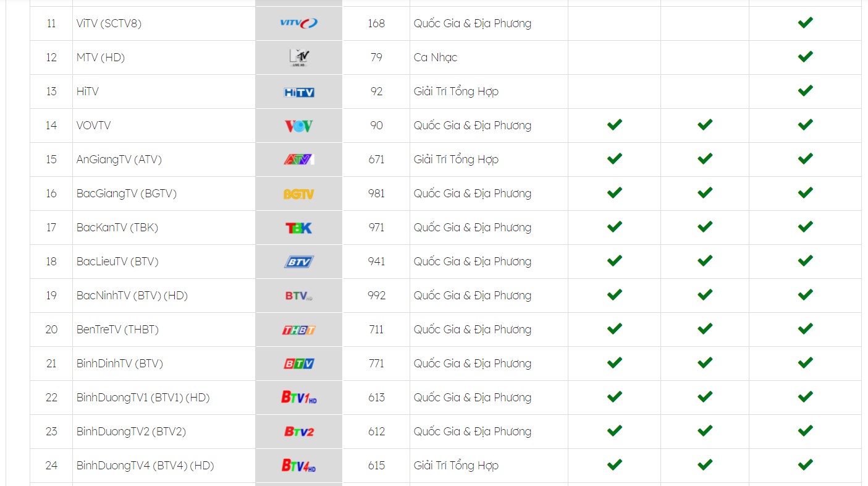Viewport: 868px width, 486px height.
Task: Click BacNinhTV (BTV) (HD) channel name
Action: tap(132, 296)
